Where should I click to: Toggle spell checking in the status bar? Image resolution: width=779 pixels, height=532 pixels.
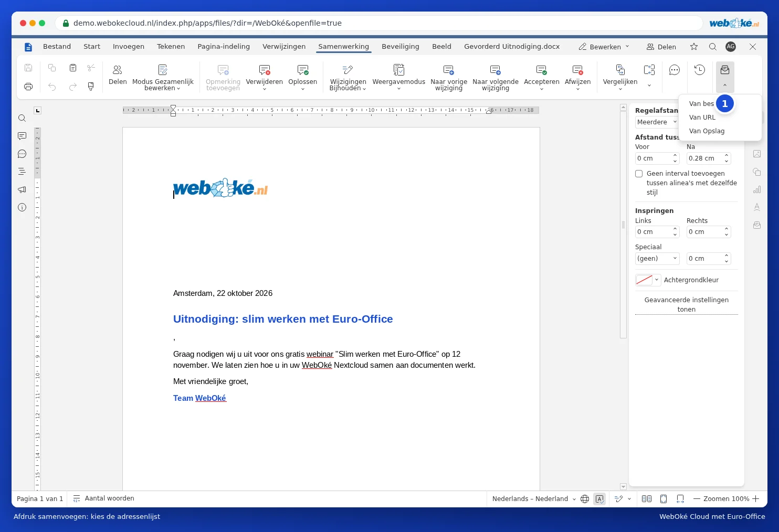(x=599, y=499)
